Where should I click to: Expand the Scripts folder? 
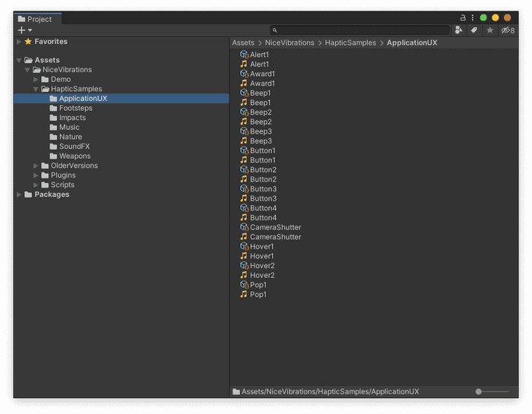click(36, 185)
